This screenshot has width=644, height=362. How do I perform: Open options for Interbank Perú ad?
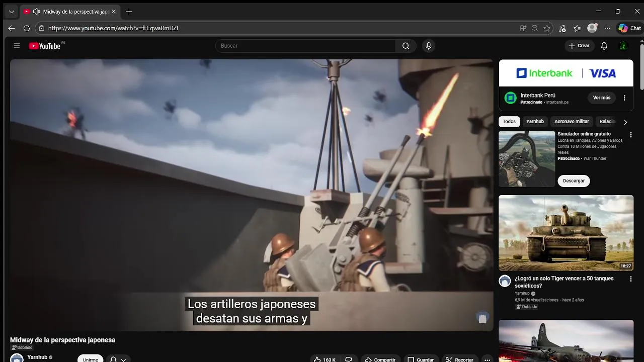click(624, 98)
